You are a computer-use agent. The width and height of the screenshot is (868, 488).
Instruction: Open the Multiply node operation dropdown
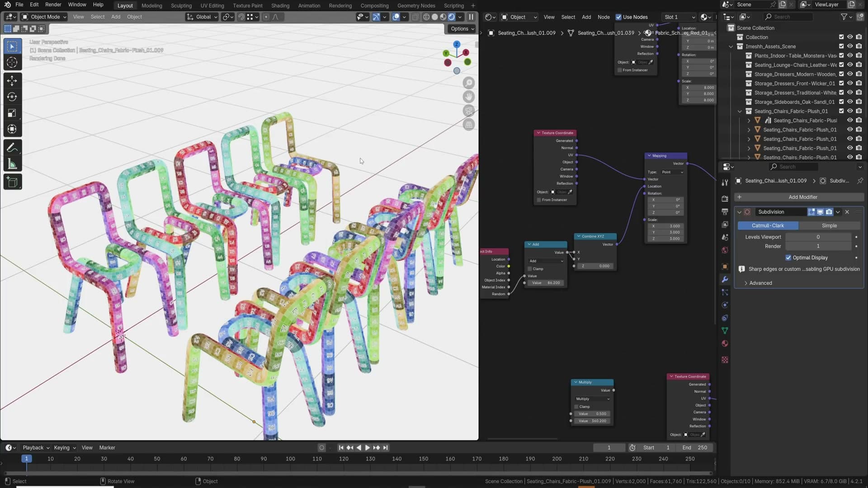click(x=593, y=399)
